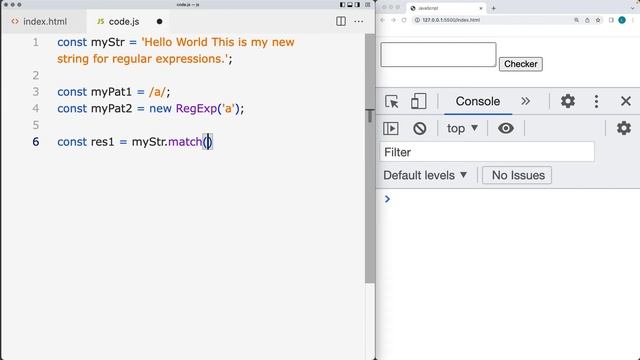The height and width of the screenshot is (360, 640).
Task: Toggle the secondary sidebar layout icon in VS Code
Action: pyautogui.click(x=357, y=4)
